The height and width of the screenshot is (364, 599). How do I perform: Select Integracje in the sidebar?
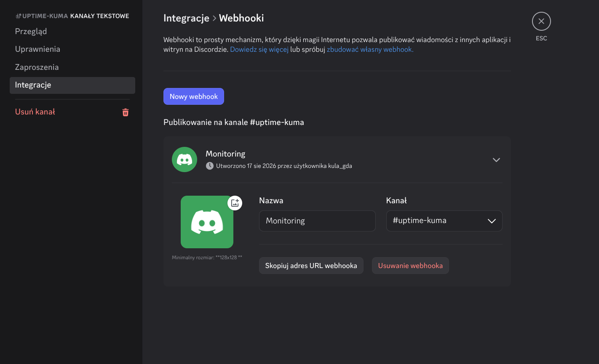(x=72, y=85)
